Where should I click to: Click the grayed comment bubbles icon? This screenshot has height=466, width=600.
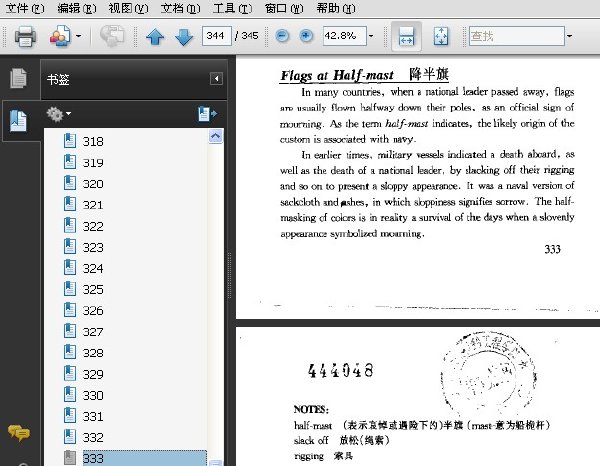(112, 36)
